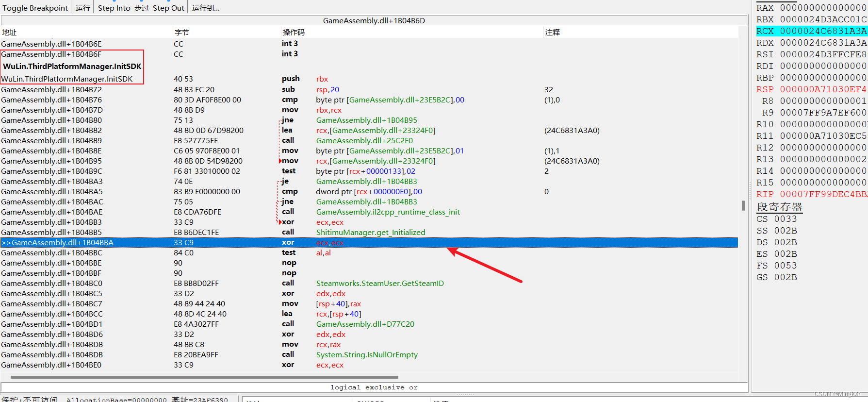Select row at address GameAssembly.dll+1B04B8E
Image resolution: width=868 pixels, height=402 pixels.
point(369,151)
